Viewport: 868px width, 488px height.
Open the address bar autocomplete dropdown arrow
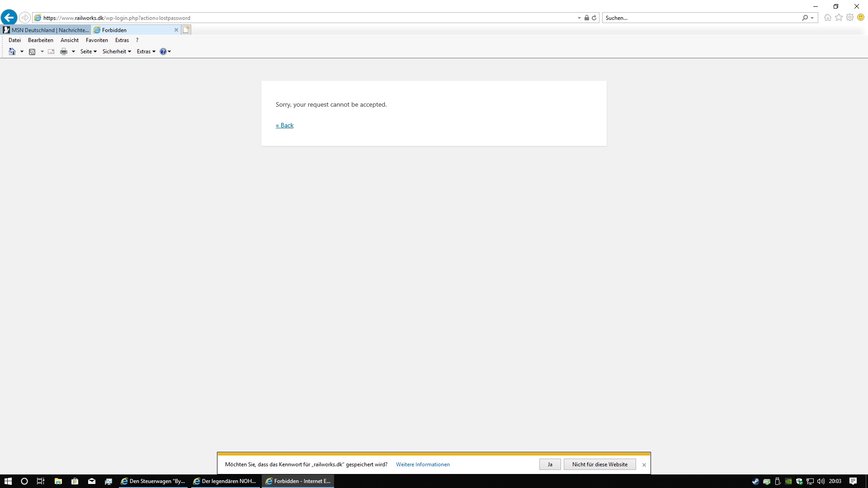tap(579, 18)
